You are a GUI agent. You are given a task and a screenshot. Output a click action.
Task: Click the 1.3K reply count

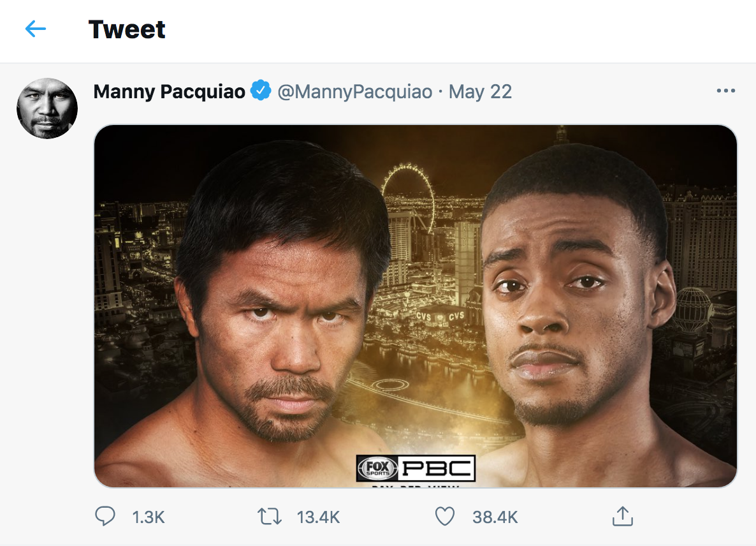point(149,517)
